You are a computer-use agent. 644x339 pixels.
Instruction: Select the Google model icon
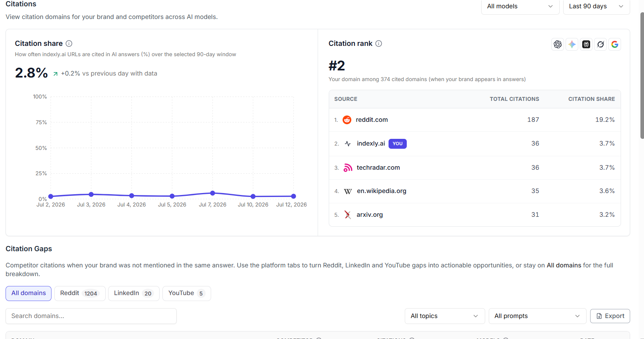(615, 44)
